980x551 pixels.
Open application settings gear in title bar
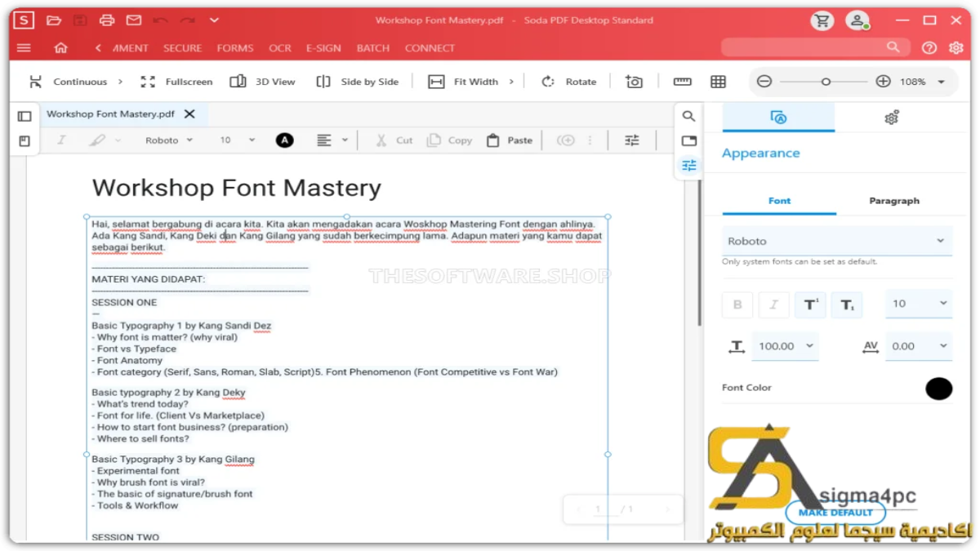[x=956, y=48]
